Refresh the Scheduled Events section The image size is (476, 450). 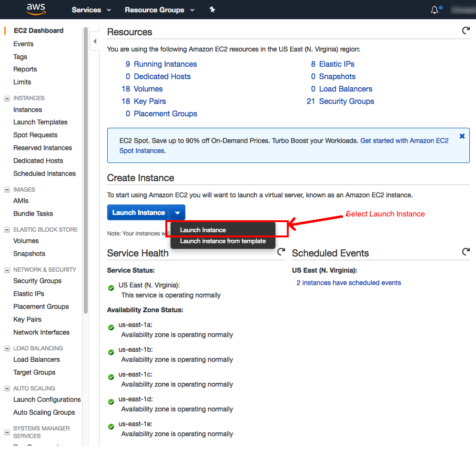(466, 251)
